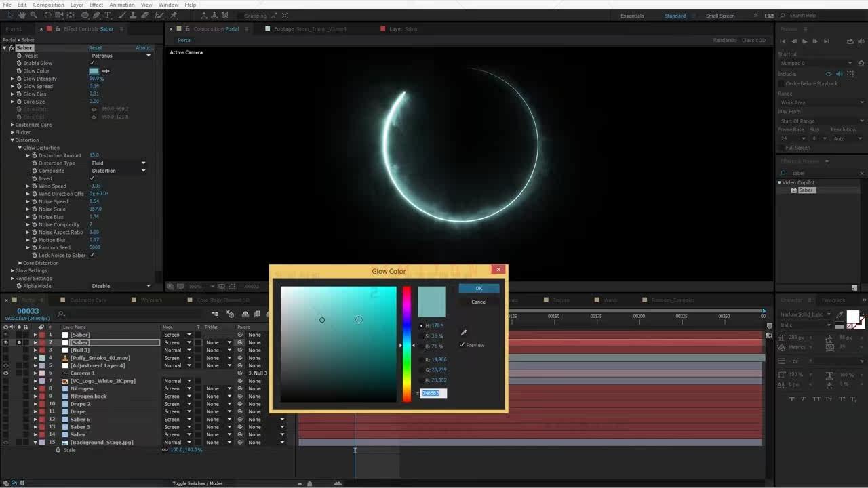Toggle visibility of Adjustment Layer 4
868x488 pixels.
(x=6, y=365)
